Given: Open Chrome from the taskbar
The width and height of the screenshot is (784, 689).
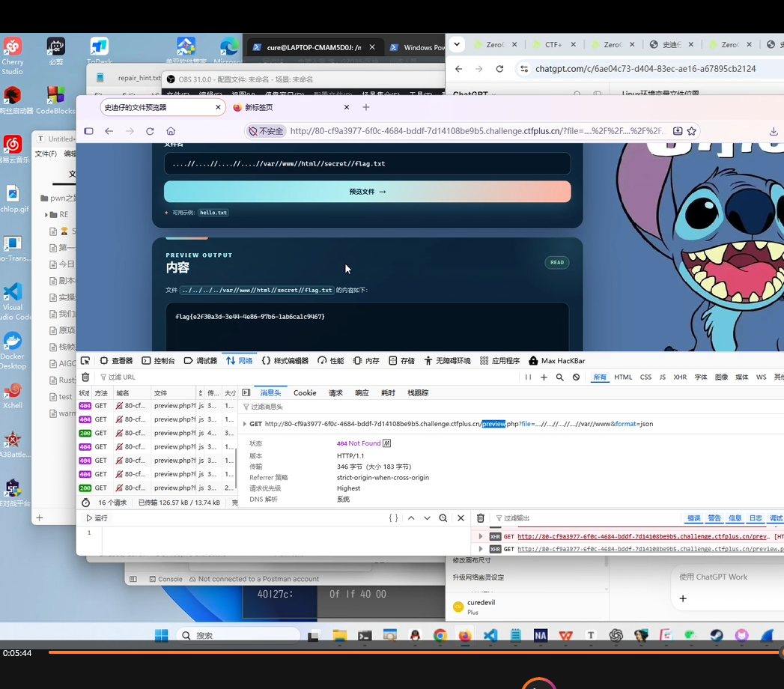Looking at the screenshot, I should pos(440,636).
